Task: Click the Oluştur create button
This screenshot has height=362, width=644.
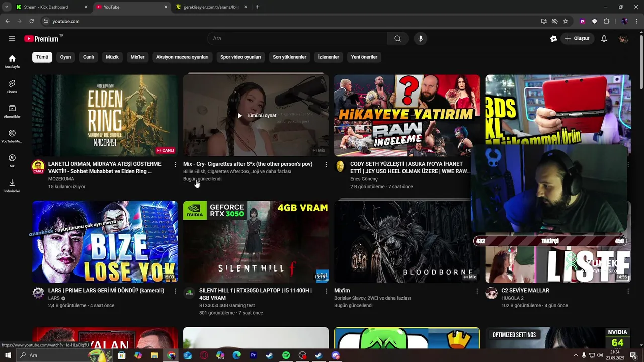Action: click(578, 39)
